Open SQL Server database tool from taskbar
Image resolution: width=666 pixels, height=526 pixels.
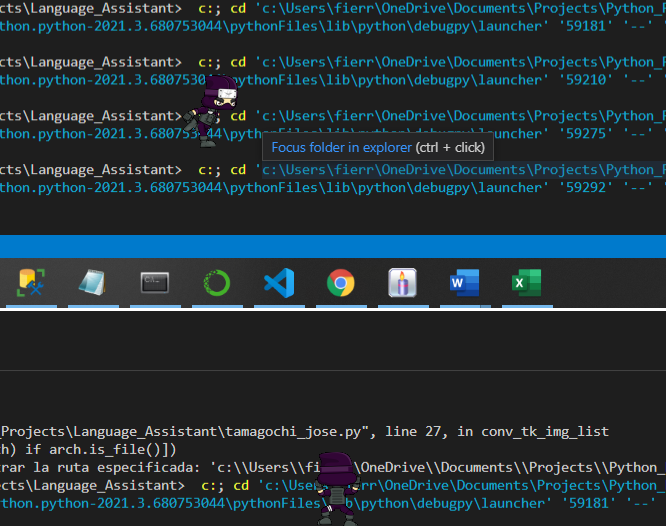[x=31, y=283]
